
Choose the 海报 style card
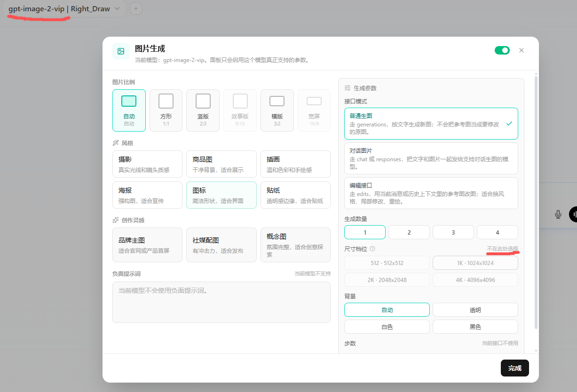[147, 195]
